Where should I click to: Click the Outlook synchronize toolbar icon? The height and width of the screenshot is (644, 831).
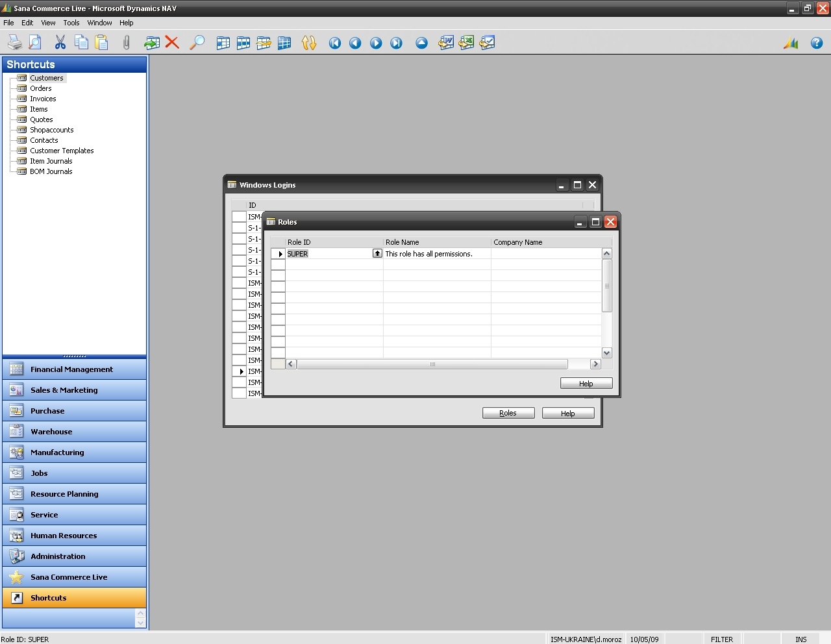pos(487,43)
